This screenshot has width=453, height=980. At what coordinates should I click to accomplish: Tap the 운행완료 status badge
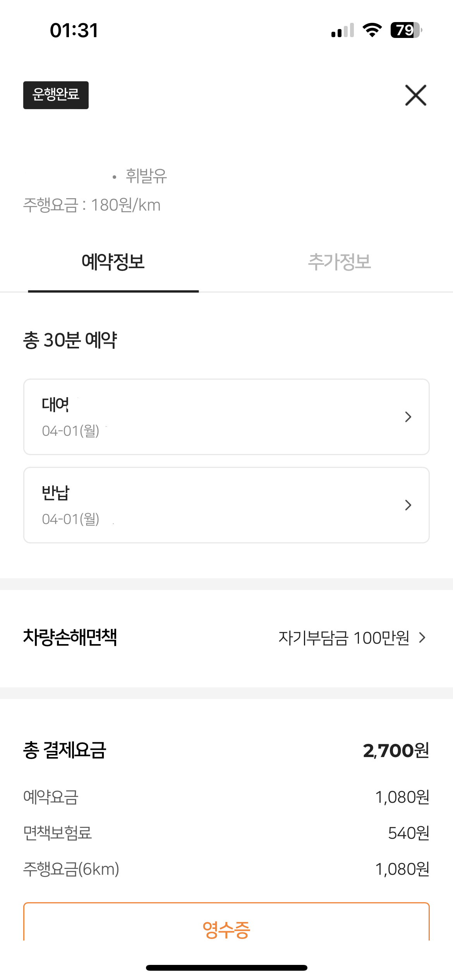tap(56, 95)
